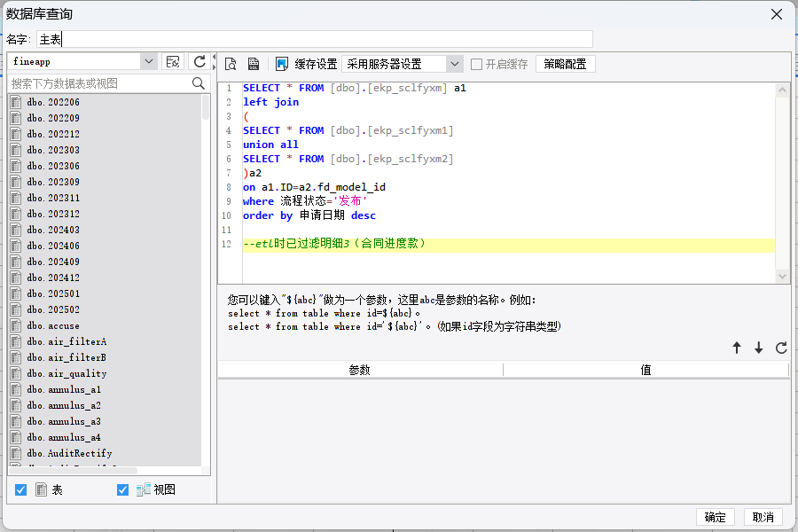
Task: Select dbo.air_filterB in table list
Action: (66, 357)
